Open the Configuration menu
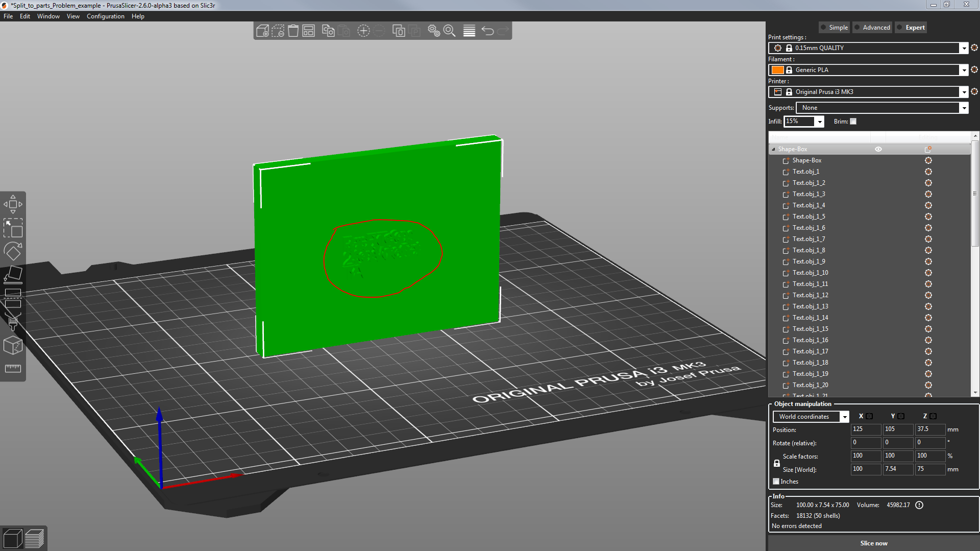 coord(105,16)
